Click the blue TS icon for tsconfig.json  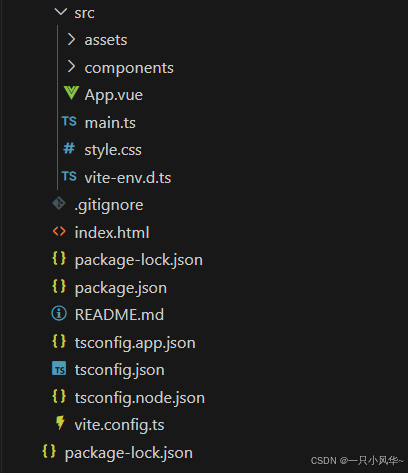click(59, 369)
